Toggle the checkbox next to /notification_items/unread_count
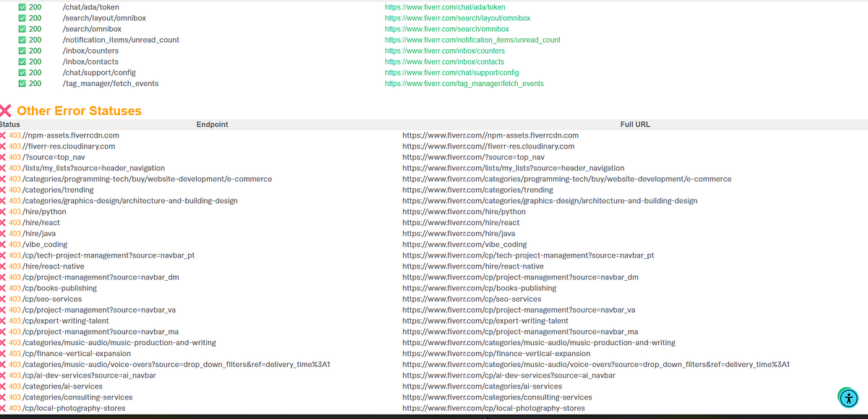868x419 pixels. (22, 40)
